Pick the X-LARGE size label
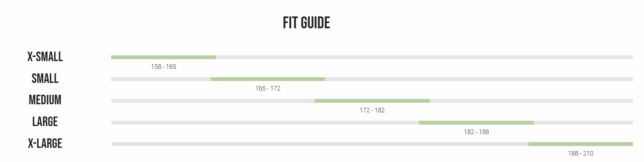Image resolution: width=644 pixels, height=162 pixels. pos(45,144)
